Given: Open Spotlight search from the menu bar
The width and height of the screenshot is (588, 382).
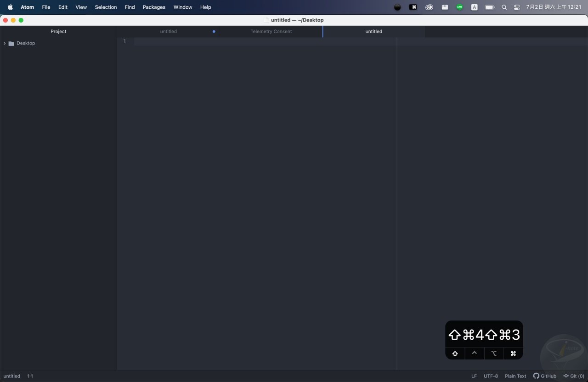Looking at the screenshot, I should tap(504, 7).
